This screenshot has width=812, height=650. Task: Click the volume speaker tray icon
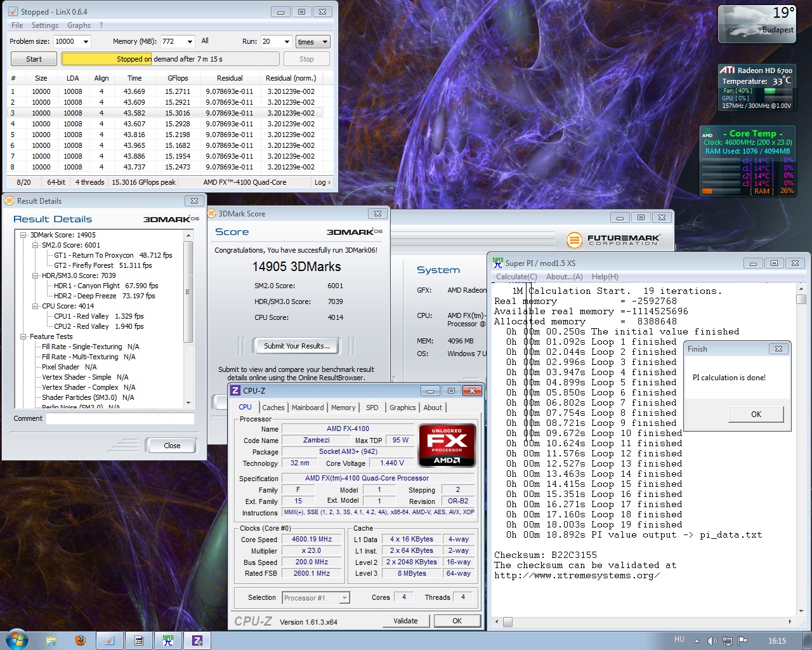coord(712,641)
